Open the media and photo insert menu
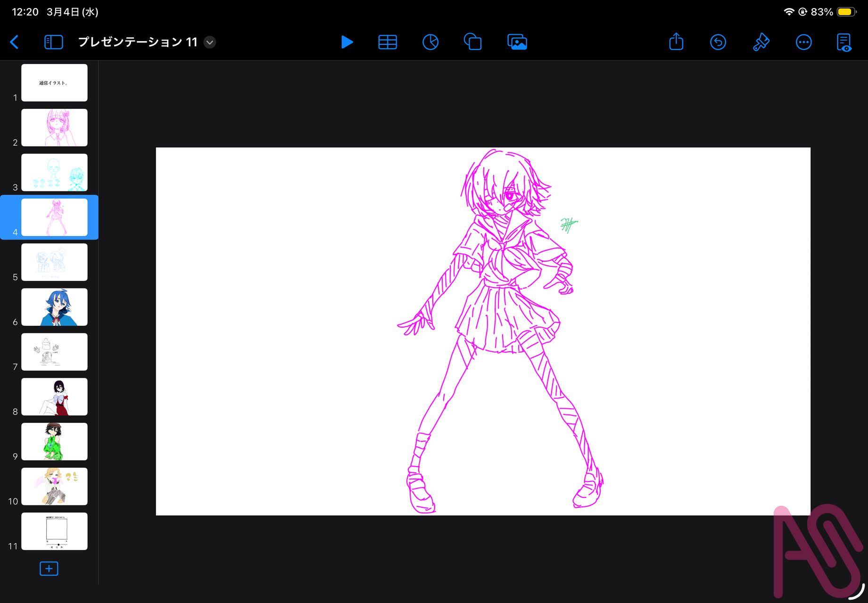Viewport: 868px width, 603px height. [x=517, y=42]
